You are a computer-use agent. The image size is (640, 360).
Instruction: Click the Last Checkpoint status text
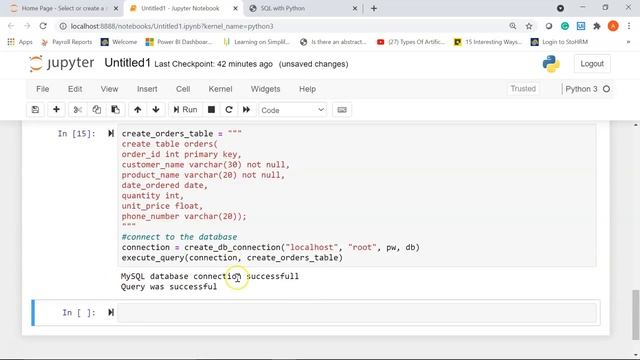tap(213, 64)
